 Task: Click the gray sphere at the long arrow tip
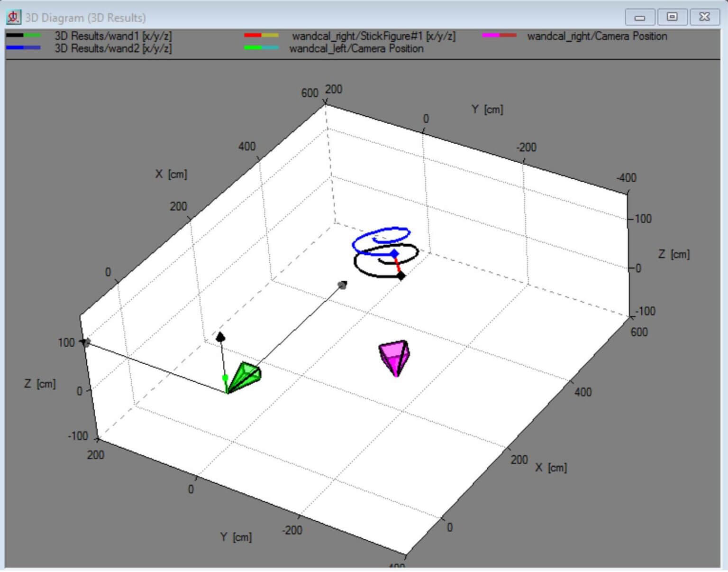coord(342,285)
